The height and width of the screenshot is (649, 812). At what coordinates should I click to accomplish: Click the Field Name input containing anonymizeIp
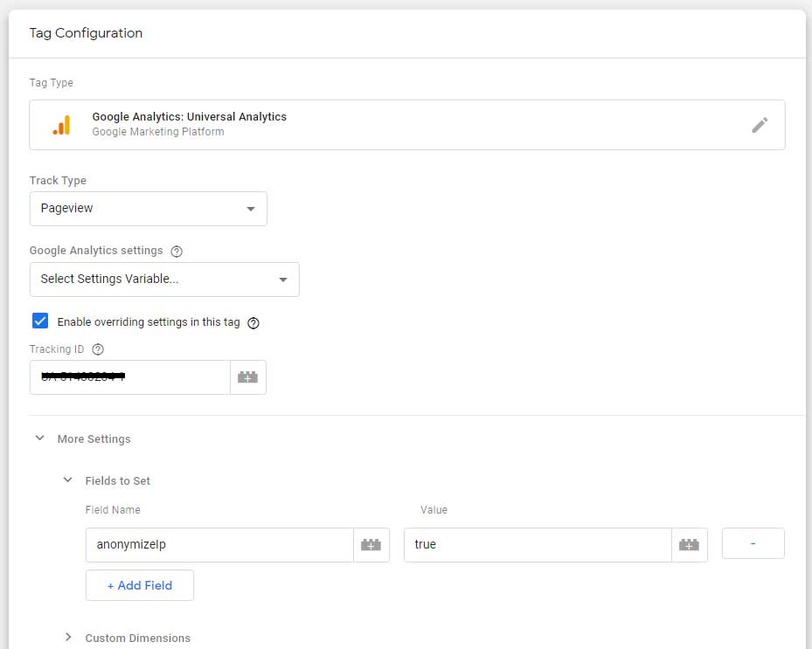[x=219, y=545]
